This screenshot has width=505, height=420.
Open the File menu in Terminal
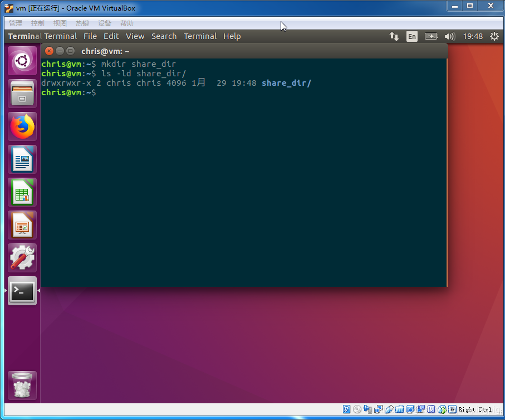90,36
